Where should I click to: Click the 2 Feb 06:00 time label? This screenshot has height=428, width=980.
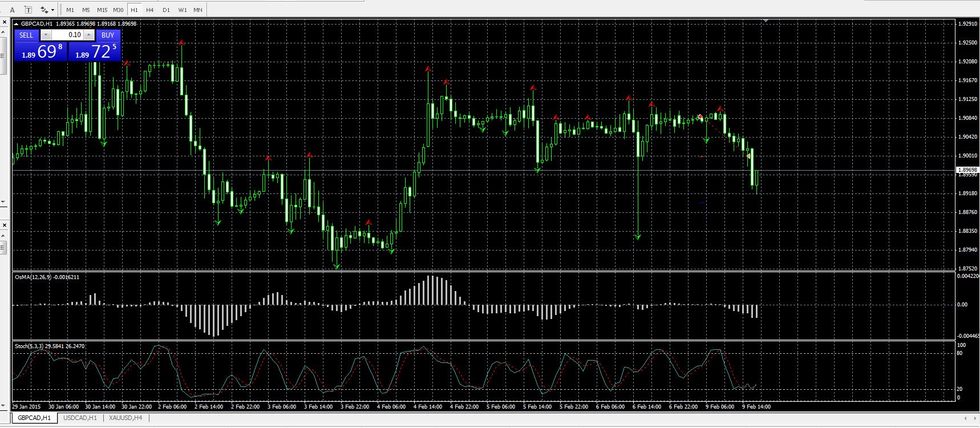[173, 407]
